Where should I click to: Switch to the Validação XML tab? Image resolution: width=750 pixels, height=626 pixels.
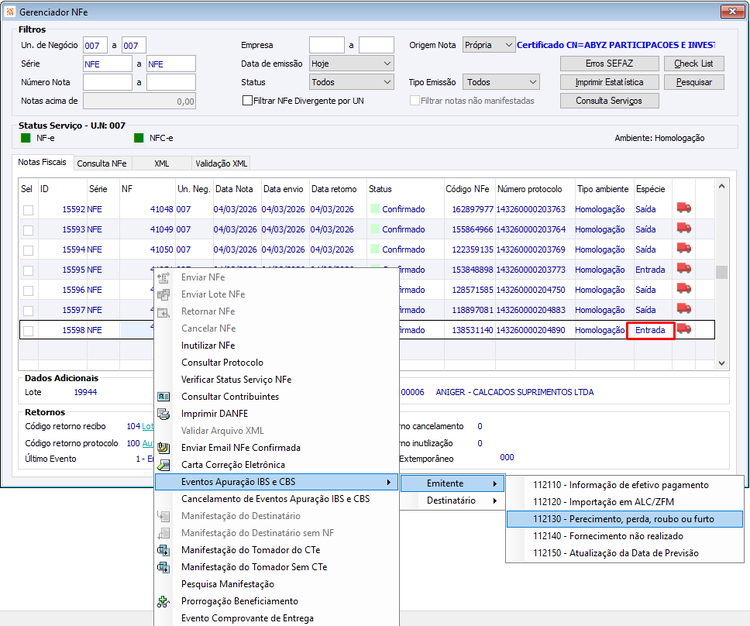tap(221, 164)
